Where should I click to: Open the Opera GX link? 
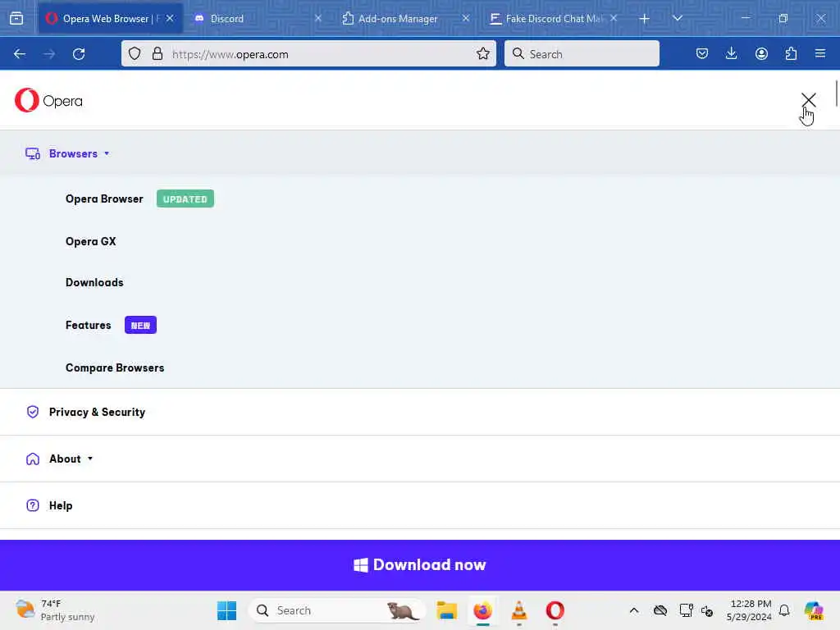click(90, 242)
